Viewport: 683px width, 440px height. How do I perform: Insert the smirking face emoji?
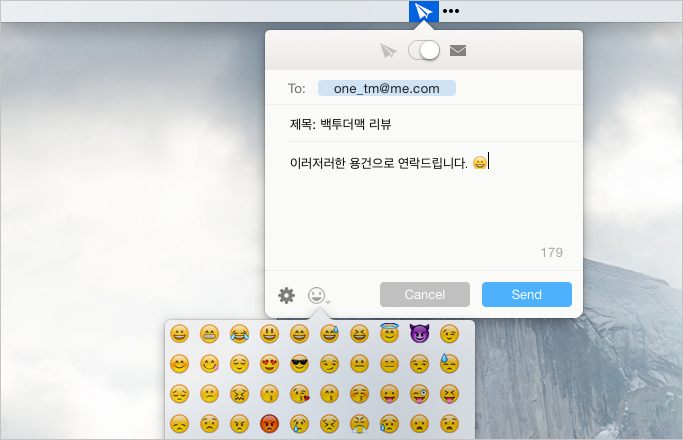tap(329, 364)
